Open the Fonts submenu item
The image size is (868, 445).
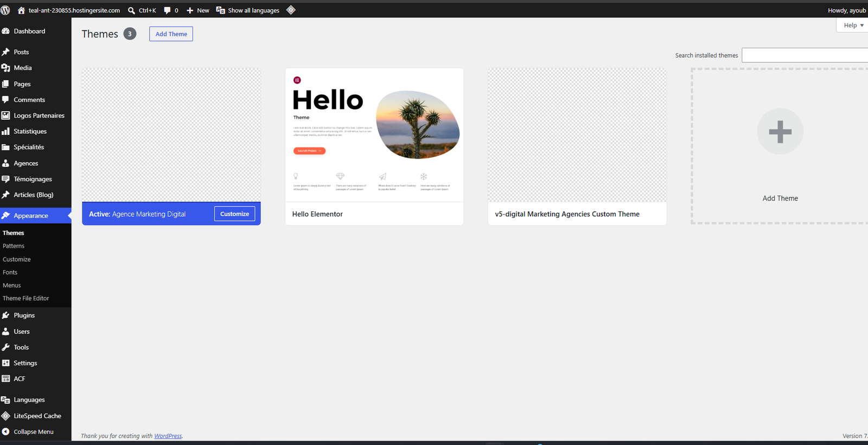(x=10, y=273)
